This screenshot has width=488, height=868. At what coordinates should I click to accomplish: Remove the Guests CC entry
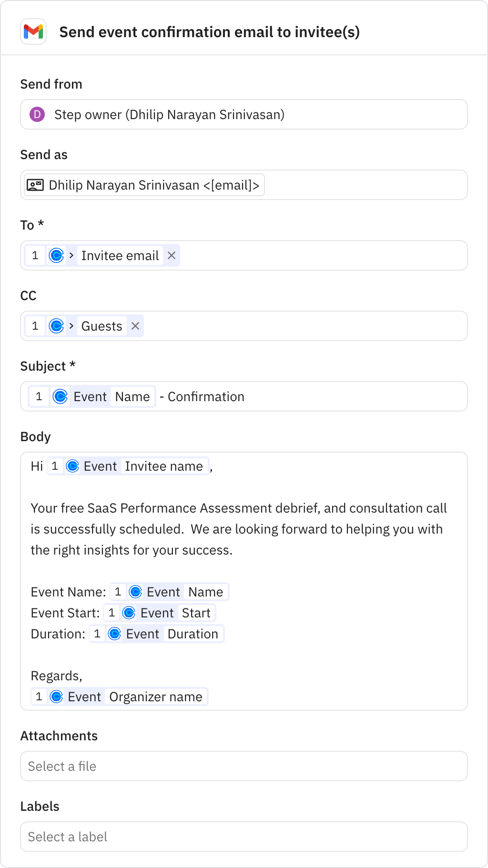pyautogui.click(x=135, y=326)
